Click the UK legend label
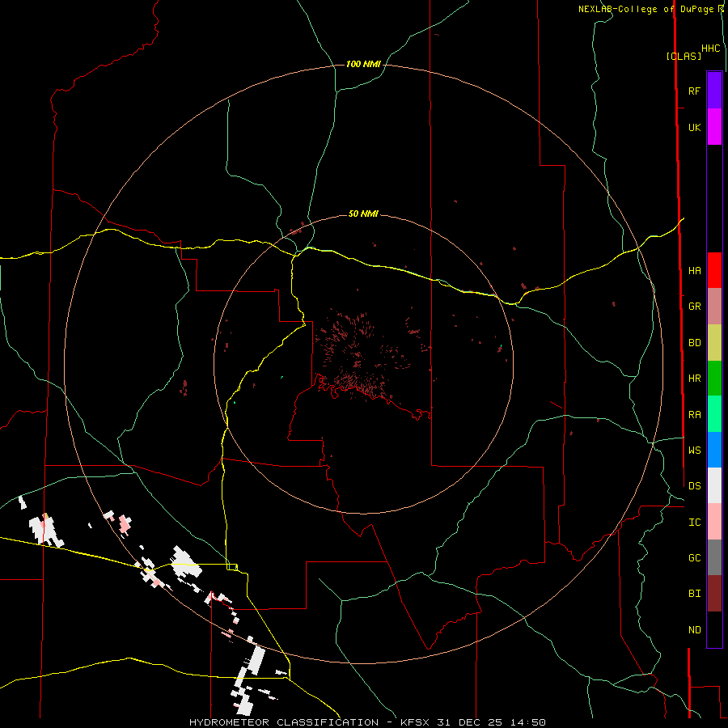Screen dimensions: 728x728 (x=695, y=127)
